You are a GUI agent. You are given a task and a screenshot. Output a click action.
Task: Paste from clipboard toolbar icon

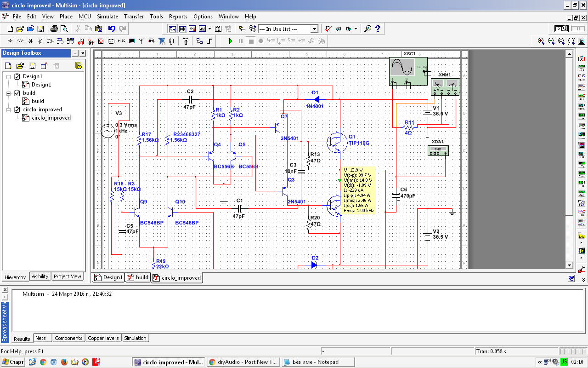pos(98,29)
